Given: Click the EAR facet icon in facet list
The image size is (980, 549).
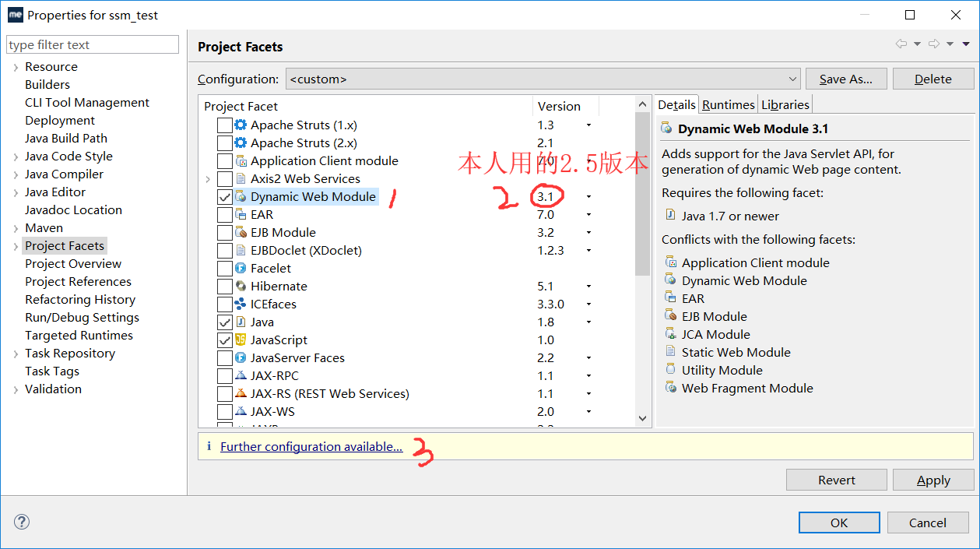Looking at the screenshot, I should coord(241,214).
